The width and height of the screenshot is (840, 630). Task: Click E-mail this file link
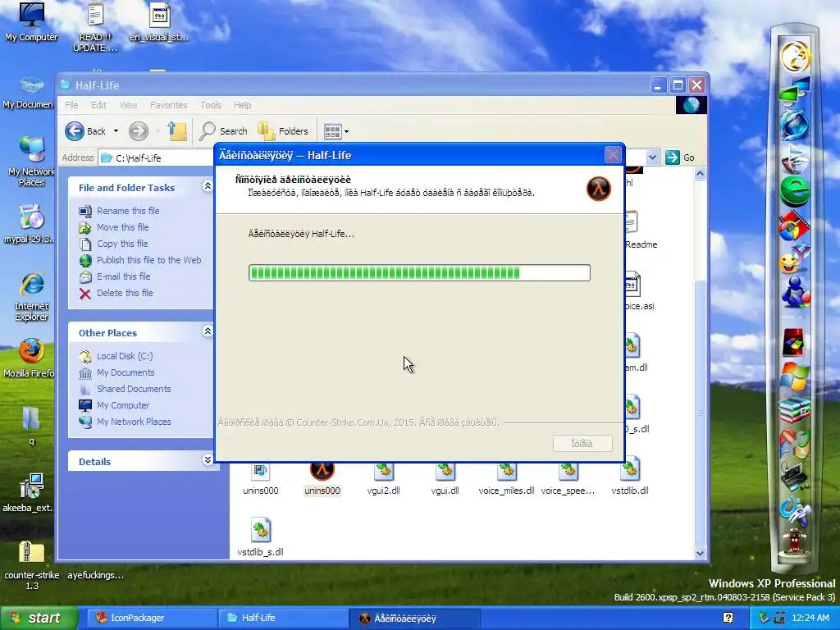123,276
